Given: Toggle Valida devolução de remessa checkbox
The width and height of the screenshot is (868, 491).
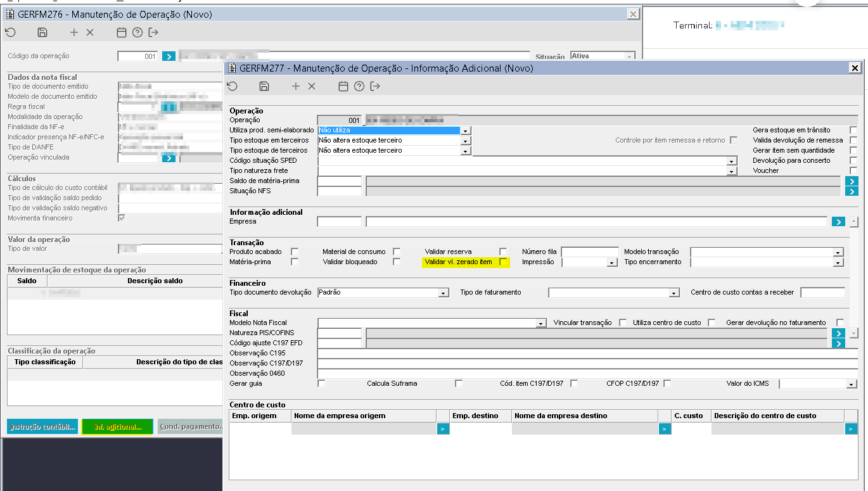Looking at the screenshot, I should [853, 140].
